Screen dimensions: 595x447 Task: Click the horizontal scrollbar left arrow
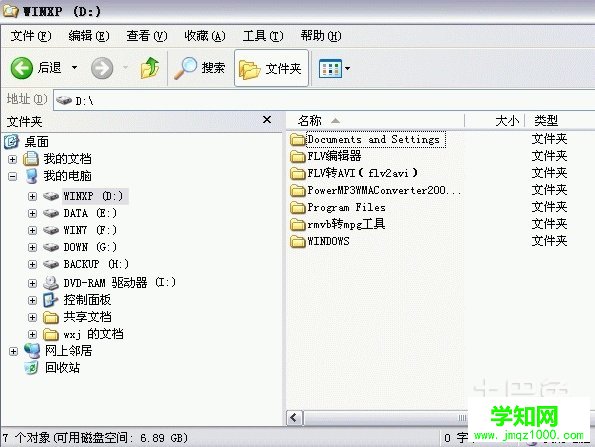pyautogui.click(x=294, y=418)
